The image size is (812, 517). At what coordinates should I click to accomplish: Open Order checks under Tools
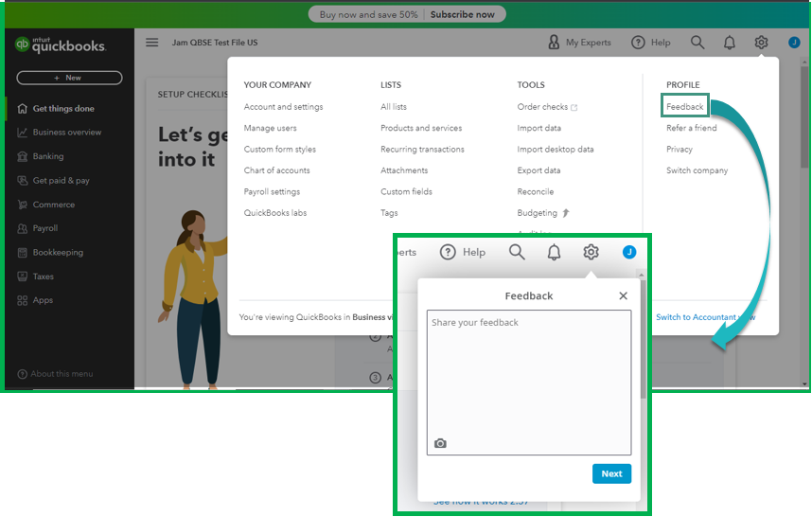(x=547, y=107)
